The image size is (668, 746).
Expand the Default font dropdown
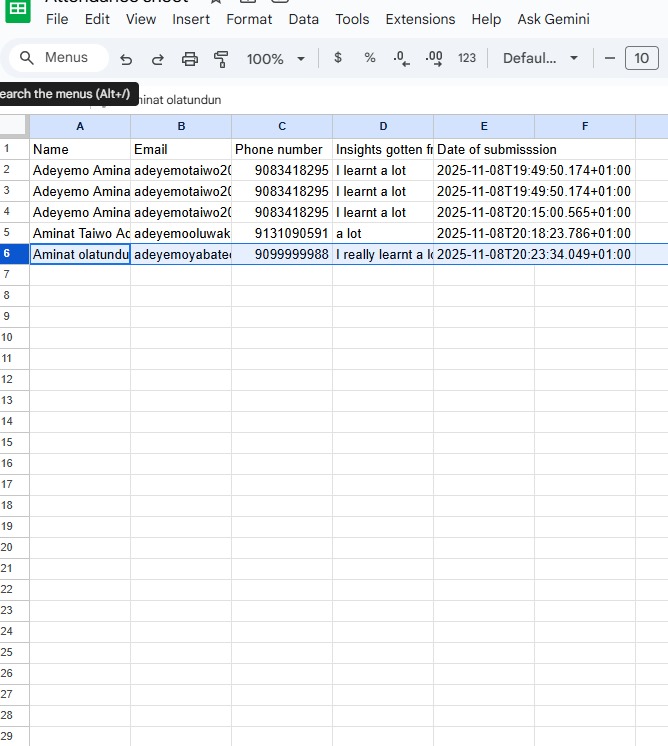540,58
